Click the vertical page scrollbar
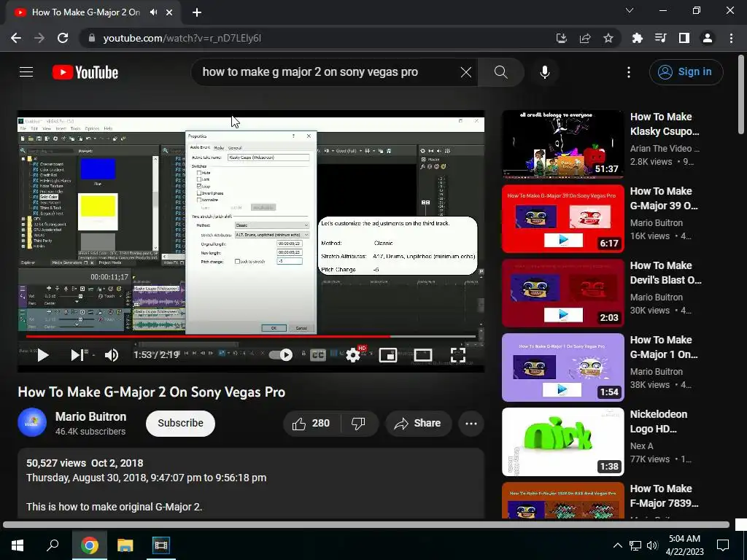The image size is (747, 560). click(x=741, y=96)
